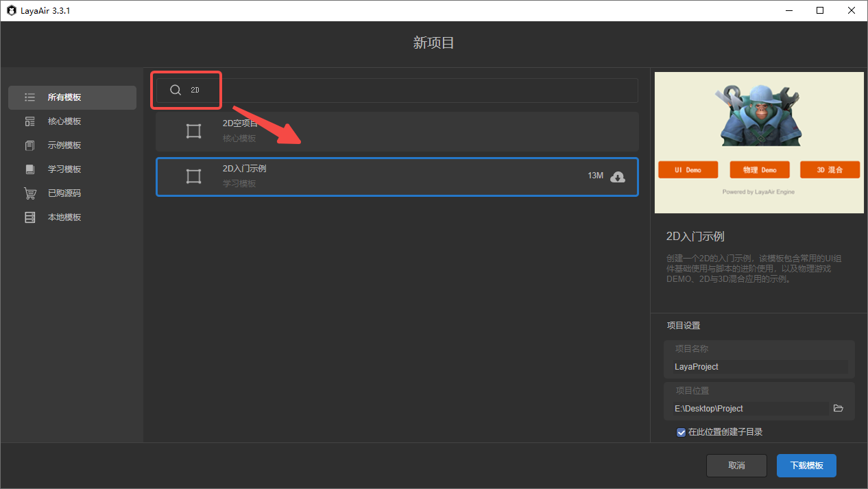This screenshot has width=868, height=489.
Task: Click the 2D入门示例 template frame icon
Action: (x=194, y=177)
